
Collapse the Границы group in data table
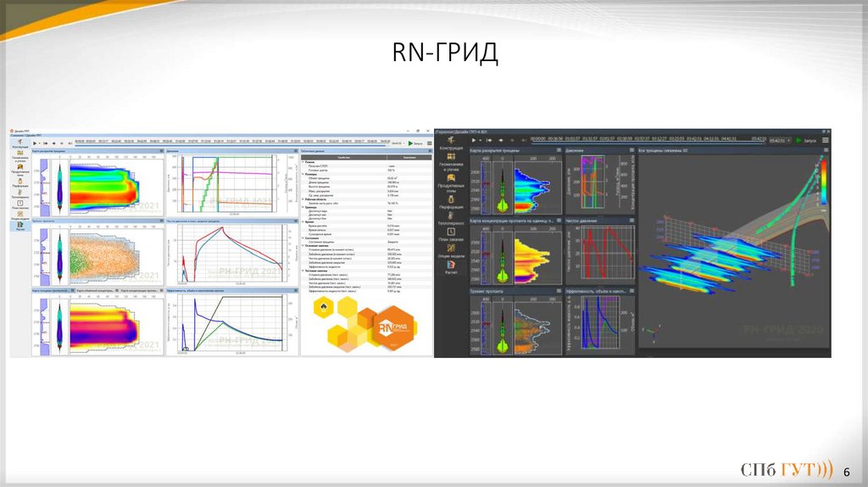click(303, 207)
